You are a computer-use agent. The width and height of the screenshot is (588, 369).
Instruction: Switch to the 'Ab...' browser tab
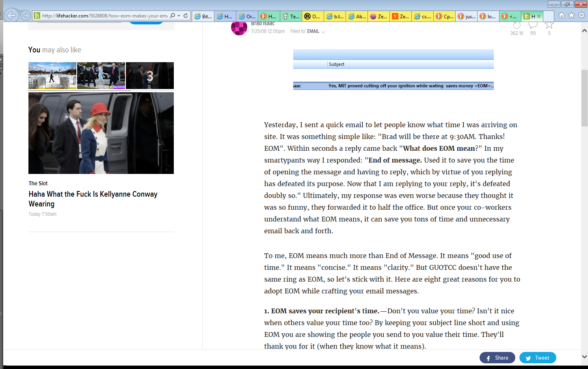coord(357,16)
